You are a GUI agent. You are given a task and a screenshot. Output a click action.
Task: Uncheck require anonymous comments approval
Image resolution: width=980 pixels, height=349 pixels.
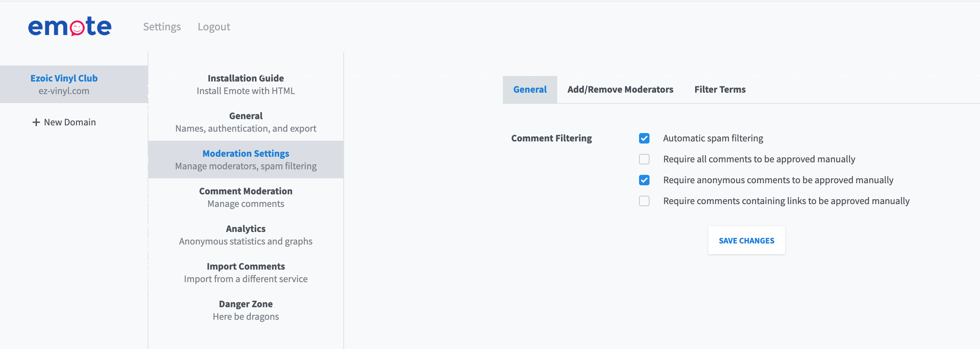(644, 180)
